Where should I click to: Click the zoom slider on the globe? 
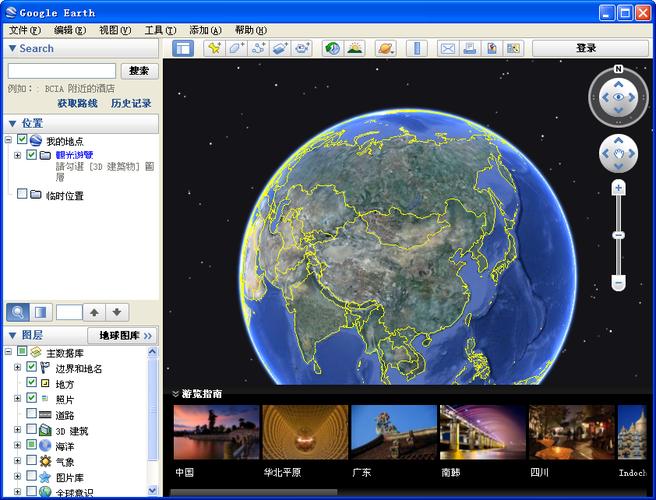click(x=618, y=235)
